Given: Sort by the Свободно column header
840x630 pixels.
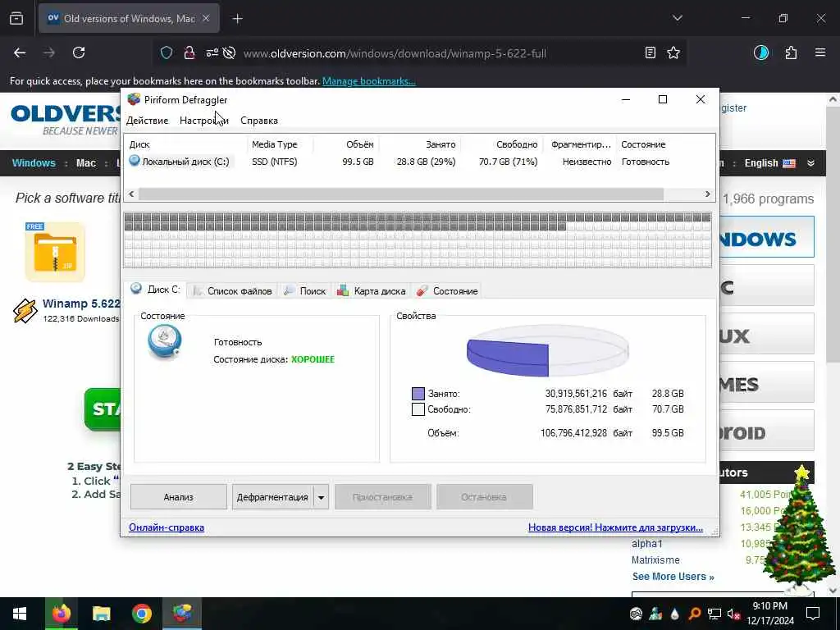Looking at the screenshot, I should click(501, 144).
